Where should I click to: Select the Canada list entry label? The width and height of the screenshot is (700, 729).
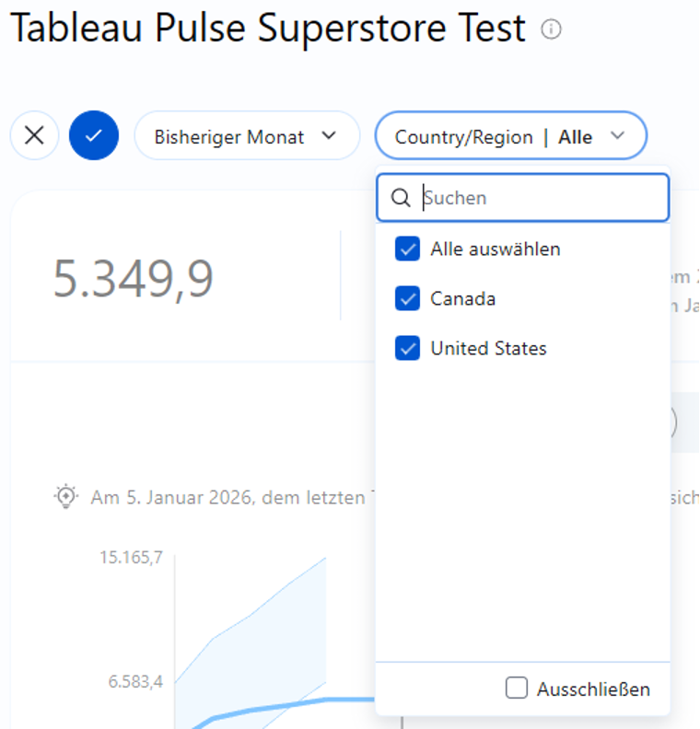click(x=462, y=299)
